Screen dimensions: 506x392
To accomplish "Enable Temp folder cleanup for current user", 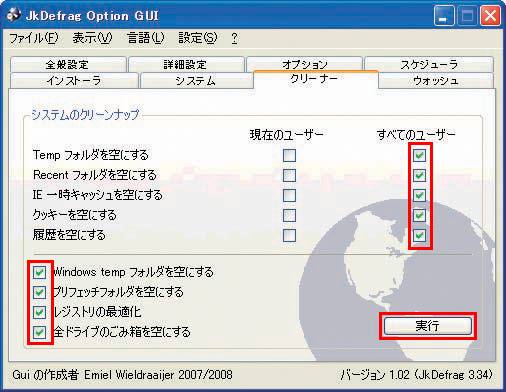I will point(289,155).
